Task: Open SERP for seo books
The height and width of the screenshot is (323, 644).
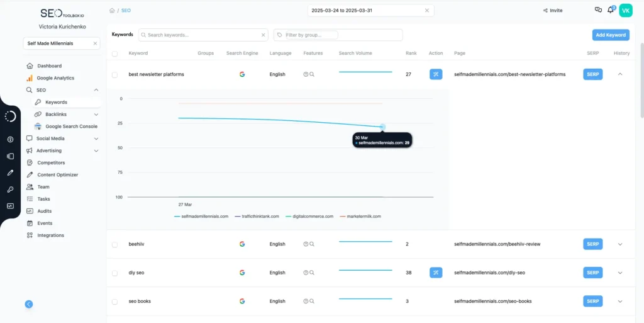Action: (592, 301)
